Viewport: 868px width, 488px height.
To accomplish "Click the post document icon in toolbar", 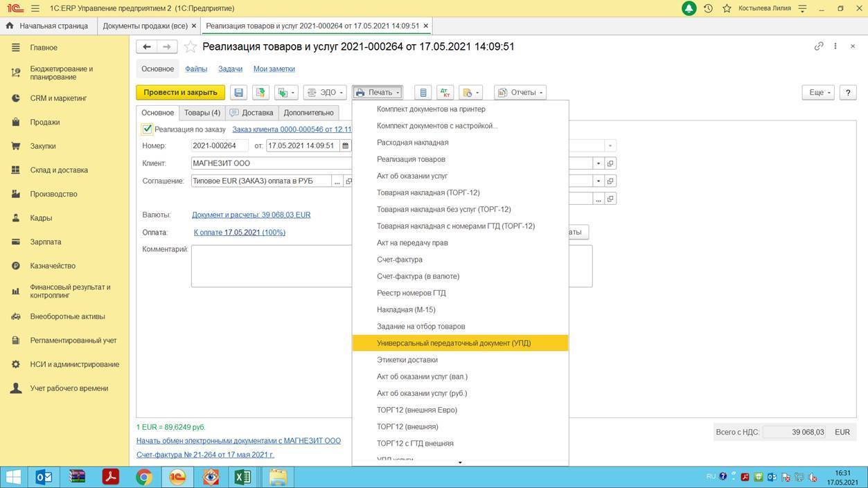I will [x=260, y=92].
